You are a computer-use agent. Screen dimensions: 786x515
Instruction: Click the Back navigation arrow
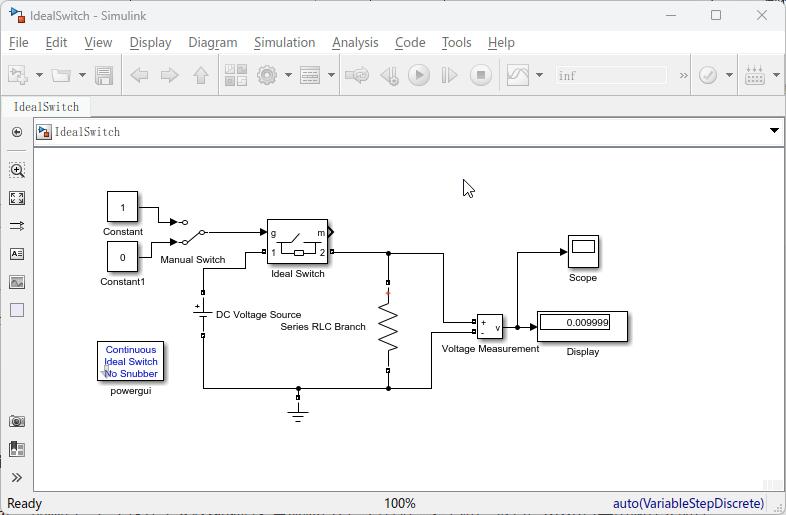pos(139,76)
